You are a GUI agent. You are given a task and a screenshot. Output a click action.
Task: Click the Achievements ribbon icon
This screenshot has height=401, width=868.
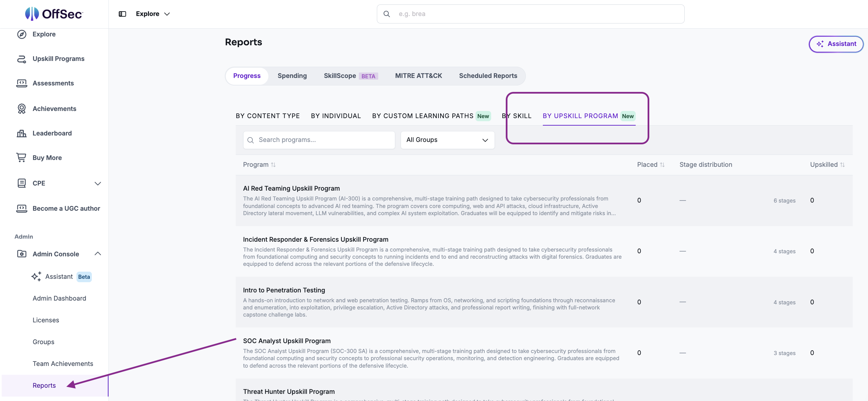(x=22, y=109)
